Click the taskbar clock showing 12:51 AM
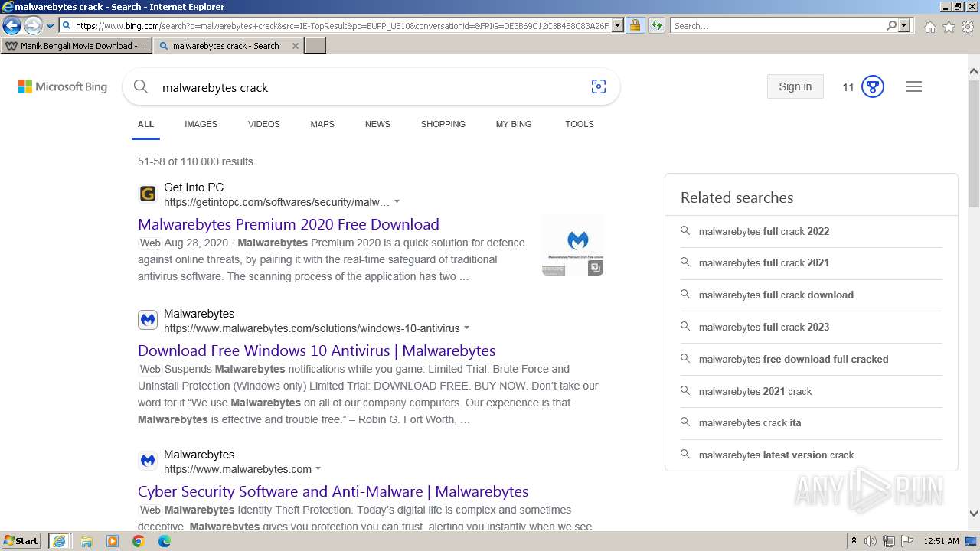 point(941,541)
